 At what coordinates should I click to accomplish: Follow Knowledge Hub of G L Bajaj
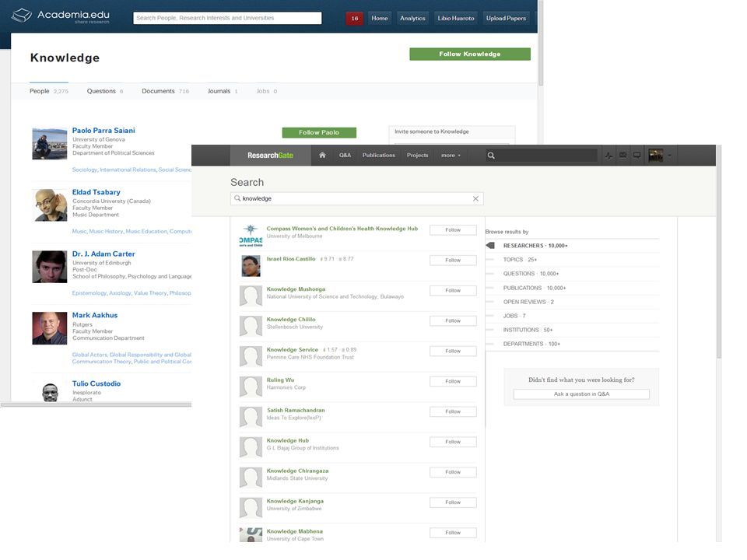click(x=453, y=442)
